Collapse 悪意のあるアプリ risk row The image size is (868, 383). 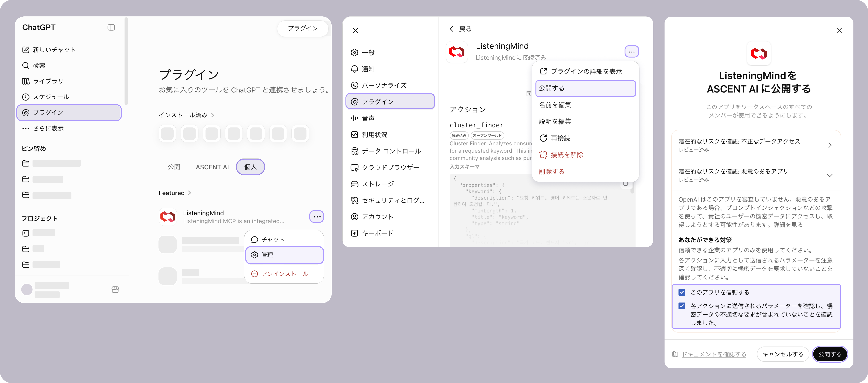coord(756,175)
